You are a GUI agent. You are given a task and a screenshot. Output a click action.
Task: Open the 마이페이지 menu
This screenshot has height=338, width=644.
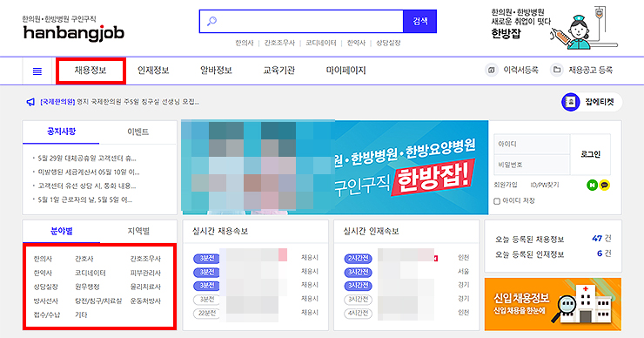pos(345,71)
